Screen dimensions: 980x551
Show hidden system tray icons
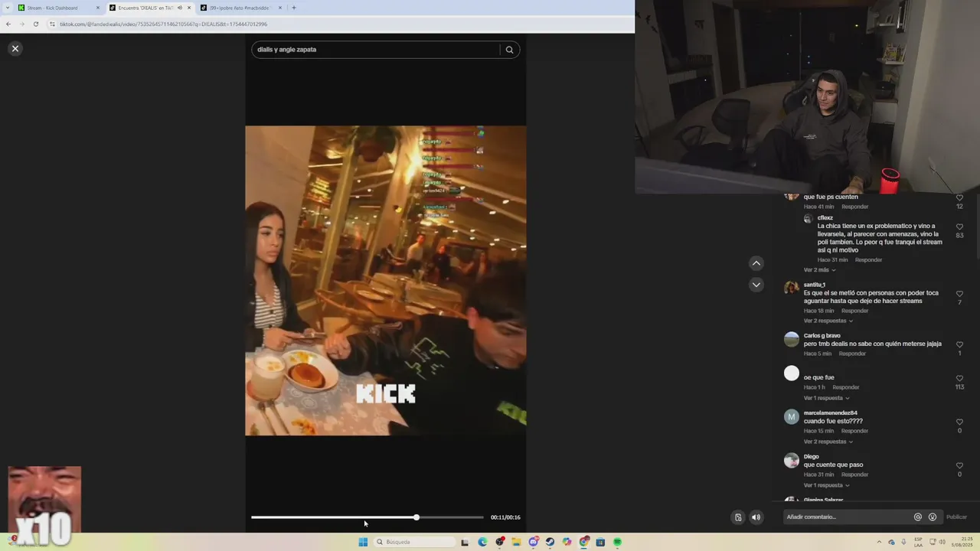click(879, 542)
